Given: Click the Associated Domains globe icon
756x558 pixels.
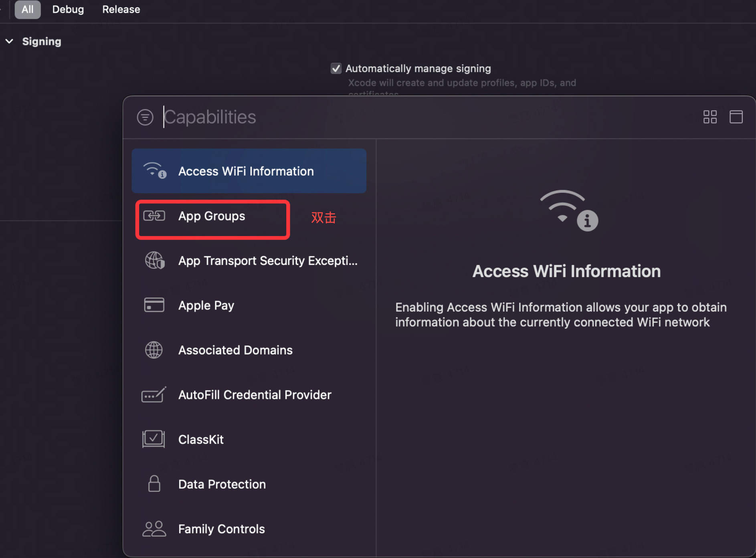Looking at the screenshot, I should tap(154, 350).
